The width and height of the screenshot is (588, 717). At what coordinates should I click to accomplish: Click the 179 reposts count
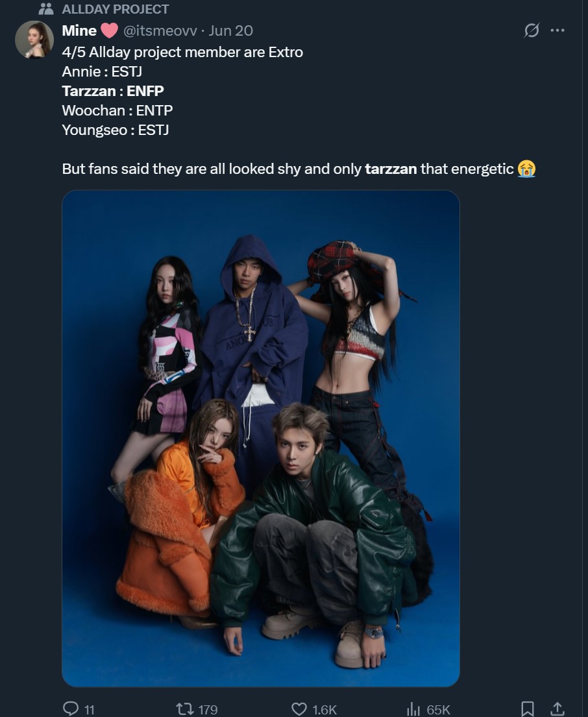(208, 709)
